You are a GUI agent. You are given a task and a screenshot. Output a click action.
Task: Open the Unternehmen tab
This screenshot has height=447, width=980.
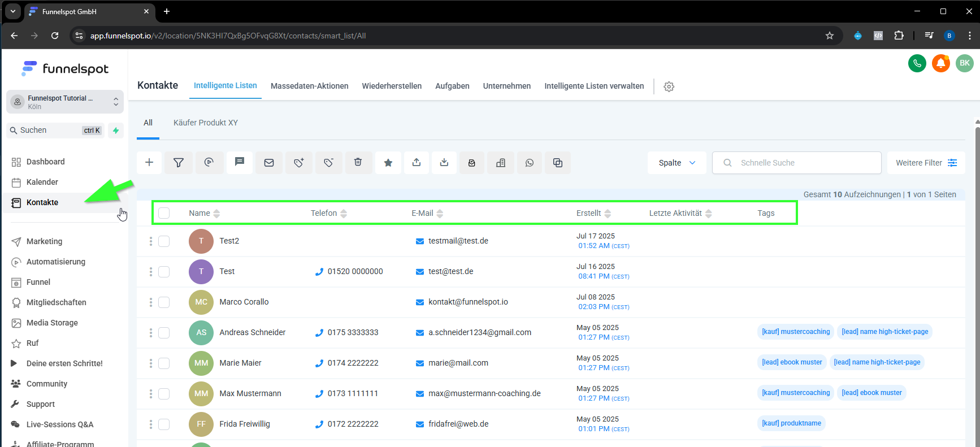[x=507, y=86]
